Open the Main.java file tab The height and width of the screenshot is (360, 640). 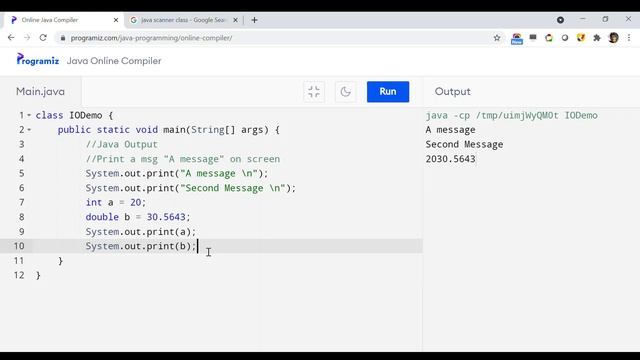pos(40,91)
